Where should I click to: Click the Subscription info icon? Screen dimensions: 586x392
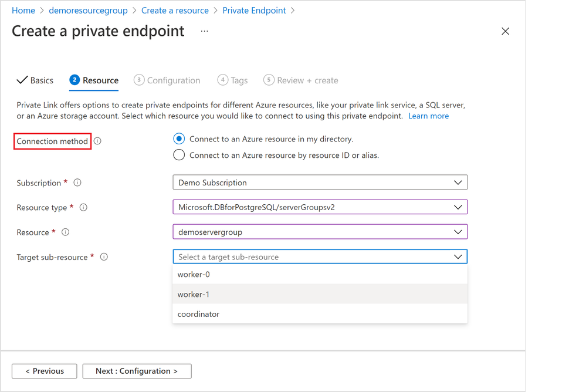[x=77, y=183]
